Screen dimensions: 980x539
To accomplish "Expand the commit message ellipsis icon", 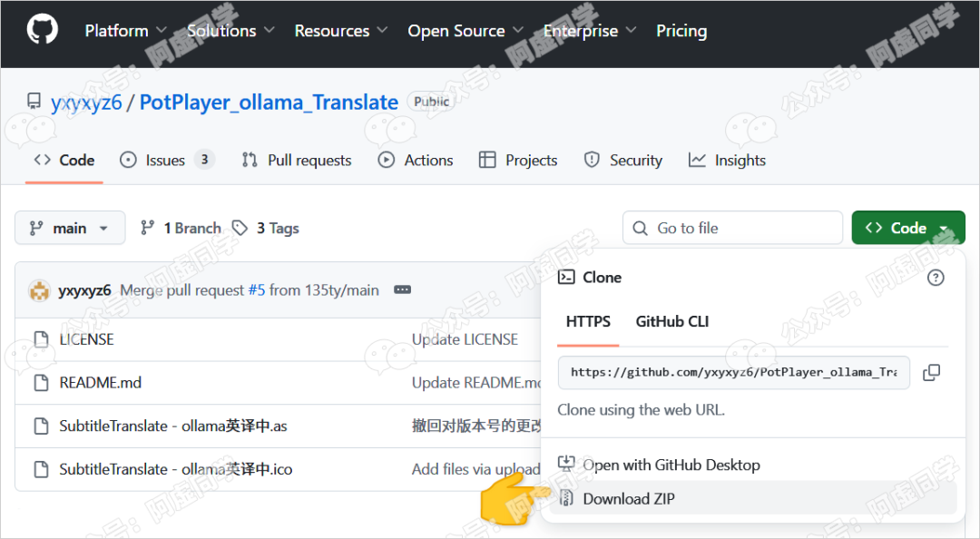I will [x=402, y=289].
